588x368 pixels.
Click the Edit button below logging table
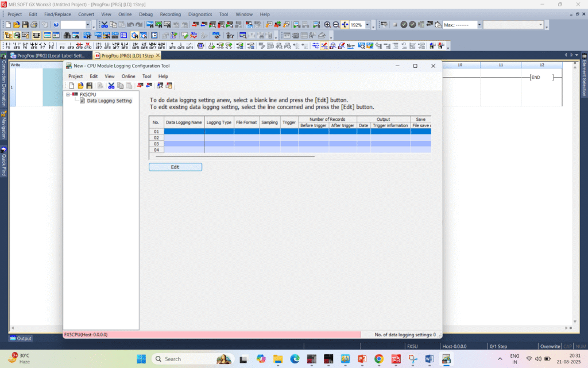point(175,167)
